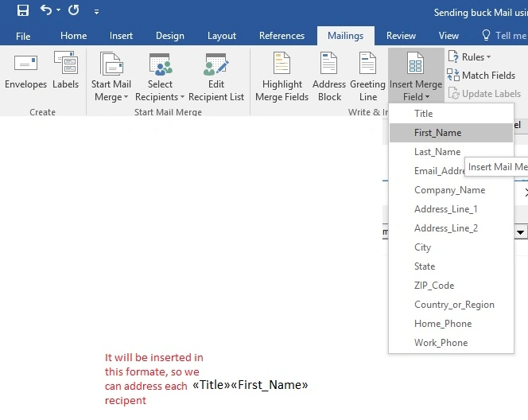Screen dimensions: 528x420
Task: Click the Tell me lightbulb search box
Action: click(504, 36)
